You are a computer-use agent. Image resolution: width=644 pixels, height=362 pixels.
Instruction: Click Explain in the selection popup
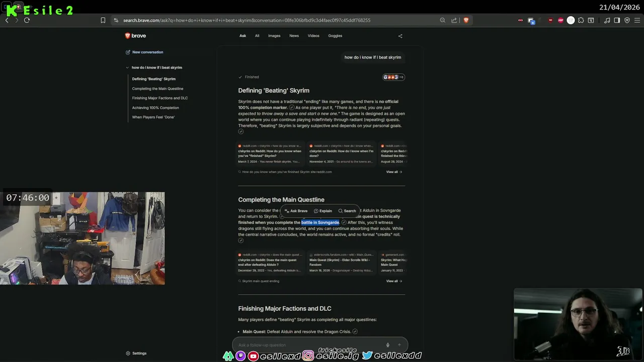pyautogui.click(x=323, y=211)
